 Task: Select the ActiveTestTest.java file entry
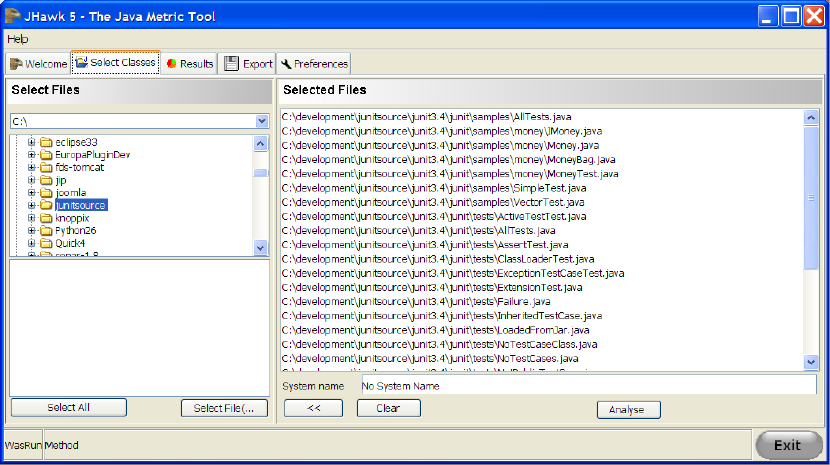click(x=434, y=216)
